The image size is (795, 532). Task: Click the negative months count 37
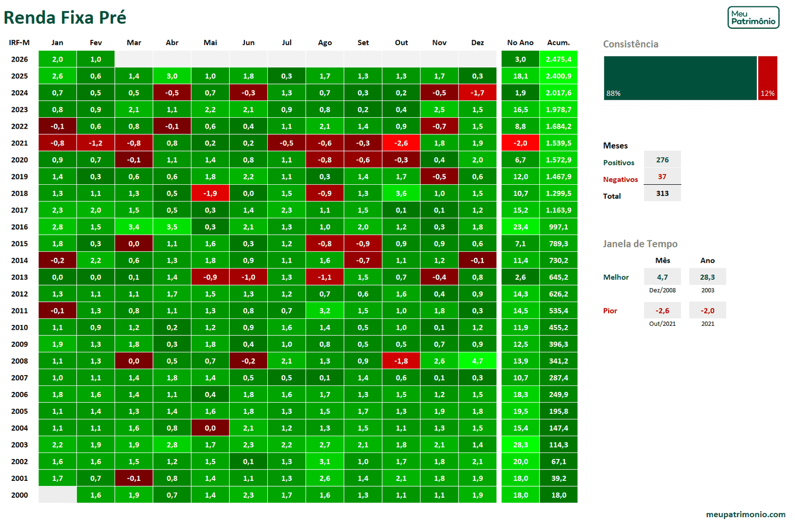pyautogui.click(x=662, y=177)
